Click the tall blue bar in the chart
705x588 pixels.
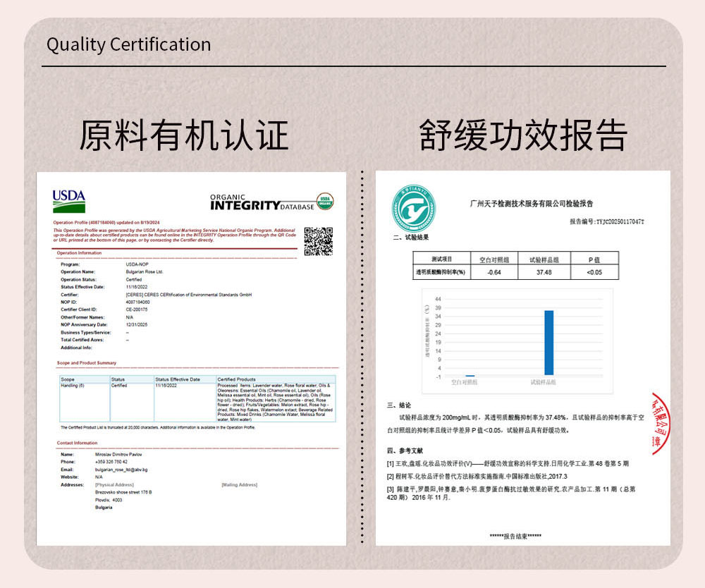pyautogui.click(x=549, y=343)
